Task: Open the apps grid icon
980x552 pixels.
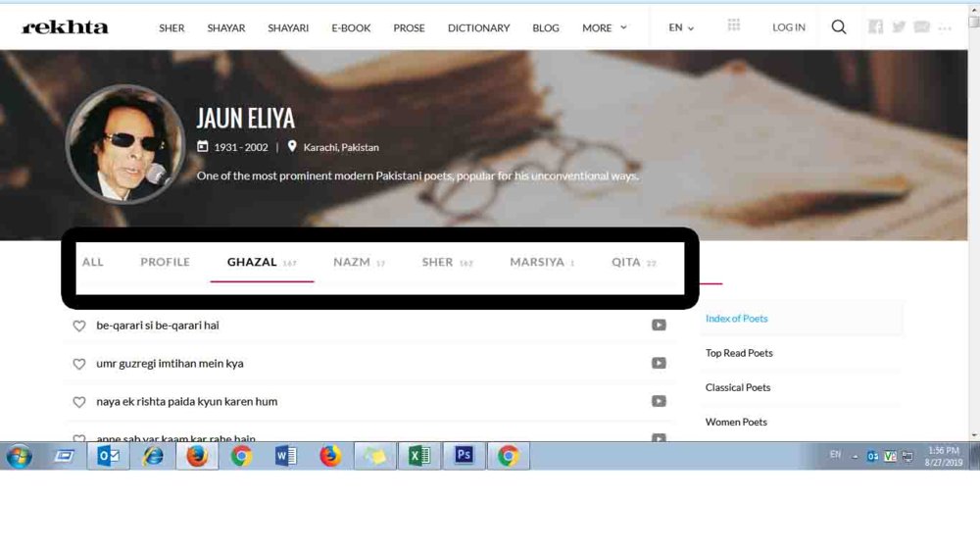Action: 734,25
